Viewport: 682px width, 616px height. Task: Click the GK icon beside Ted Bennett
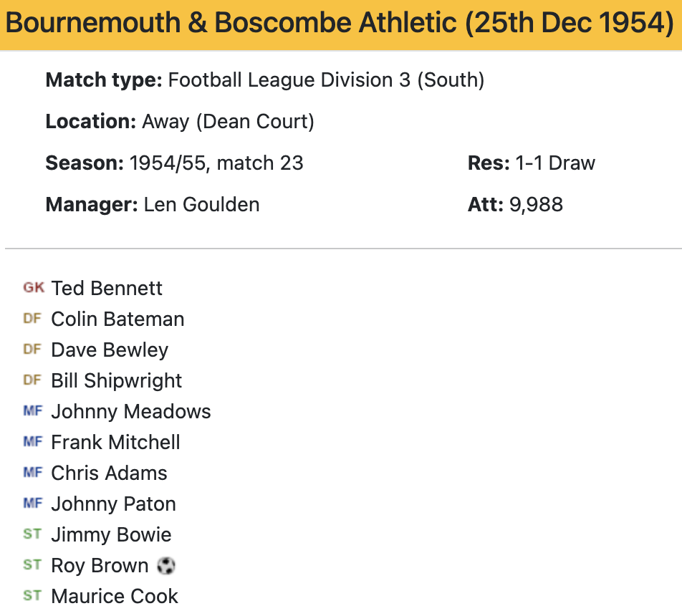33,288
